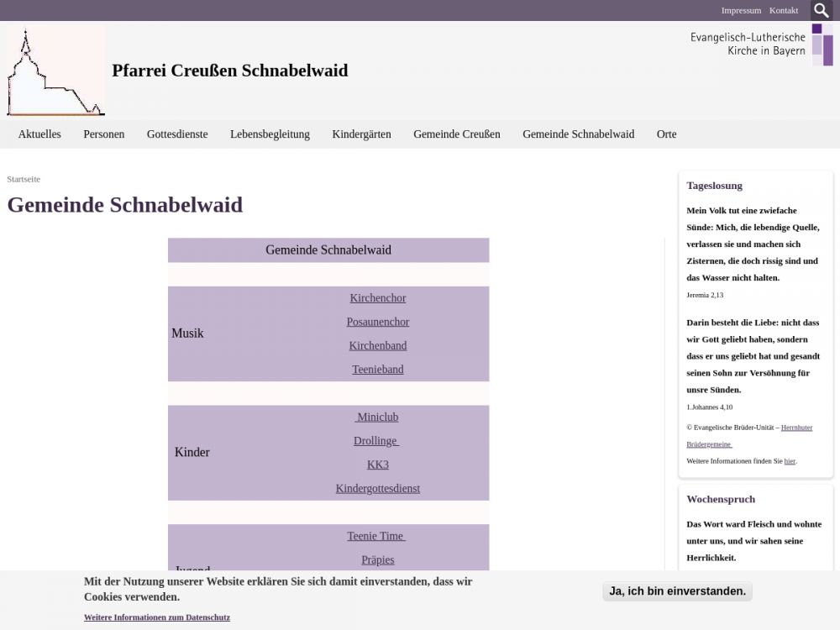This screenshot has height=630, width=840.
Task: Open the Teenieband link
Action: (x=377, y=370)
